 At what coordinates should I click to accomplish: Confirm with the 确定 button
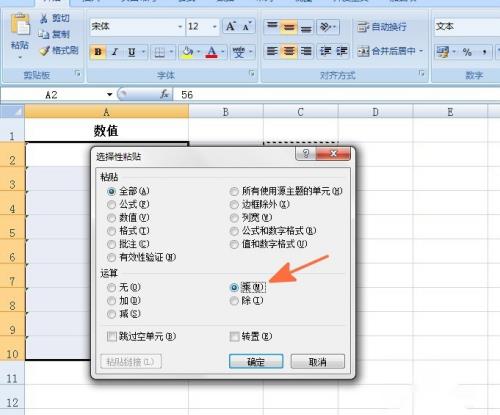coord(256,362)
